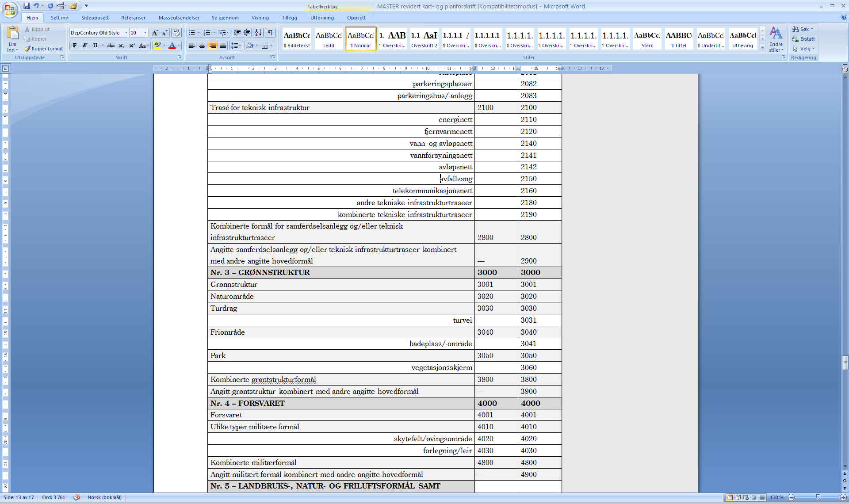
Task: Click Endre stiler change styles icon
Action: 776,39
